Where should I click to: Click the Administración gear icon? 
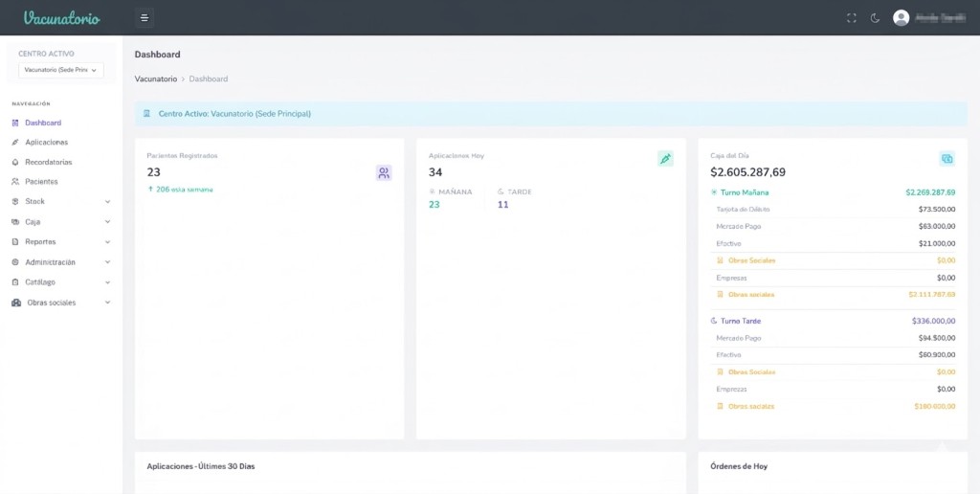tap(15, 261)
